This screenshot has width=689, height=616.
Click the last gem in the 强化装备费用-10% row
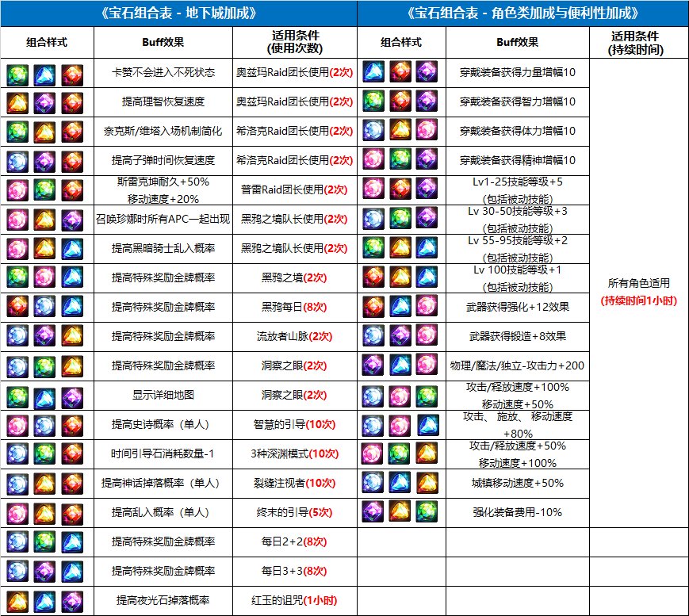coord(428,511)
